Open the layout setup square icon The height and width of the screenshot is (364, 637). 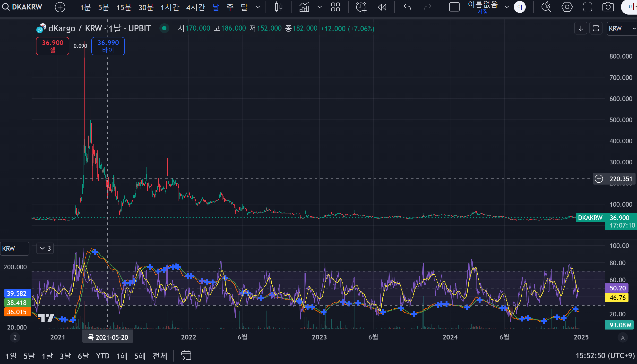click(x=455, y=7)
